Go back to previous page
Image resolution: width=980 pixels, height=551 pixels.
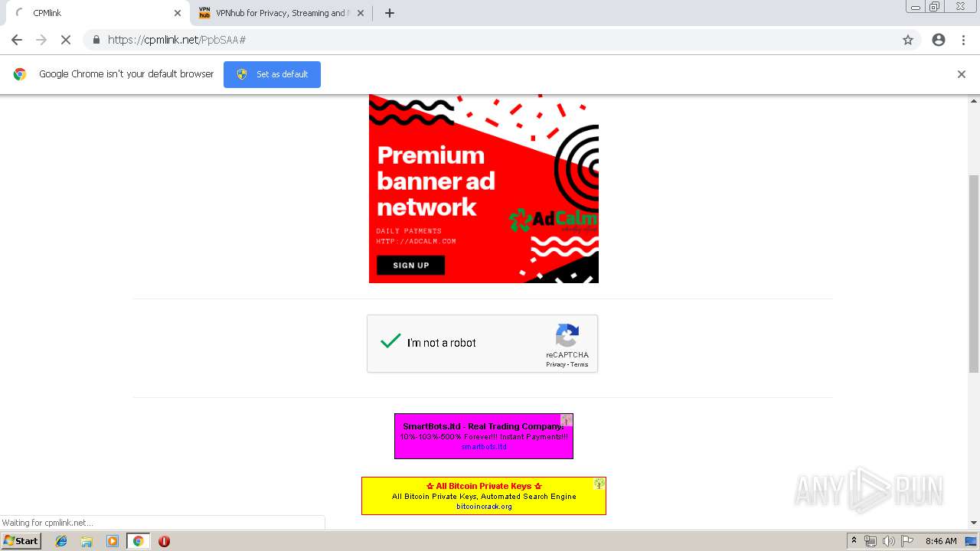coord(17,40)
